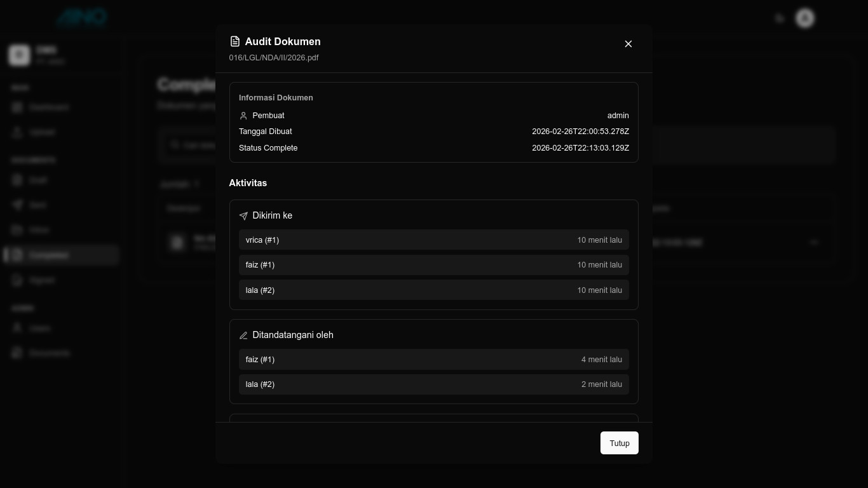The width and height of the screenshot is (868, 488).
Task: Open the user avatar menu in top bar
Action: [805, 18]
